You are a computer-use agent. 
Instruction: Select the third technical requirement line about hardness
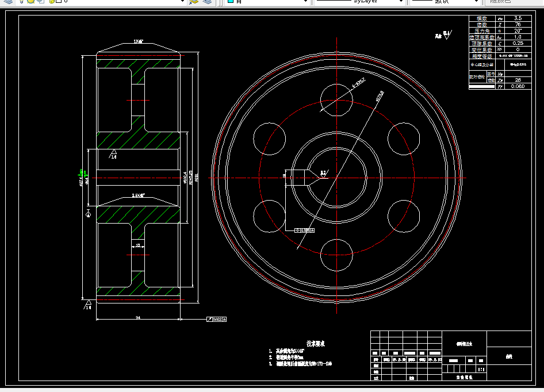300,364
